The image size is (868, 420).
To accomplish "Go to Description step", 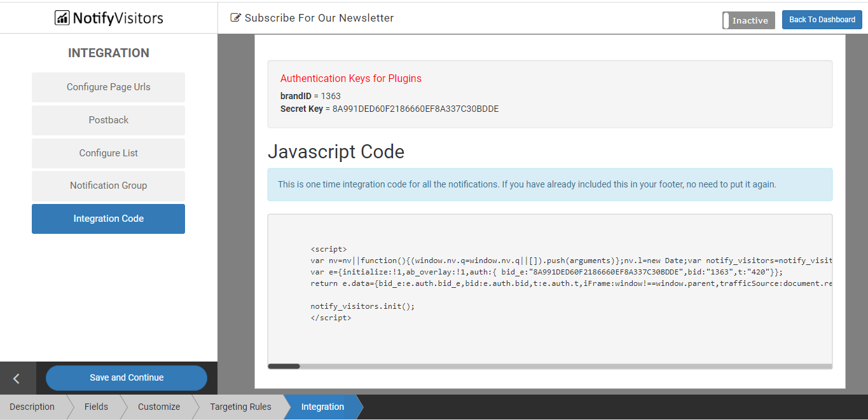I will point(32,407).
